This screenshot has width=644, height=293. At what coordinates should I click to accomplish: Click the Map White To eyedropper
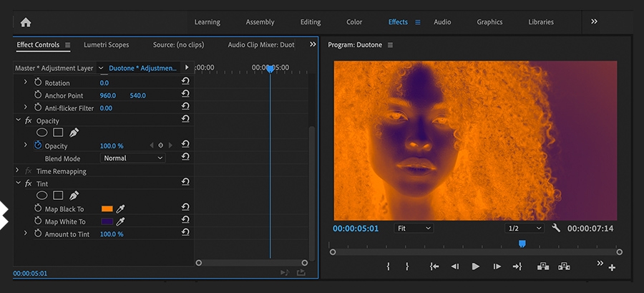pyautogui.click(x=121, y=221)
